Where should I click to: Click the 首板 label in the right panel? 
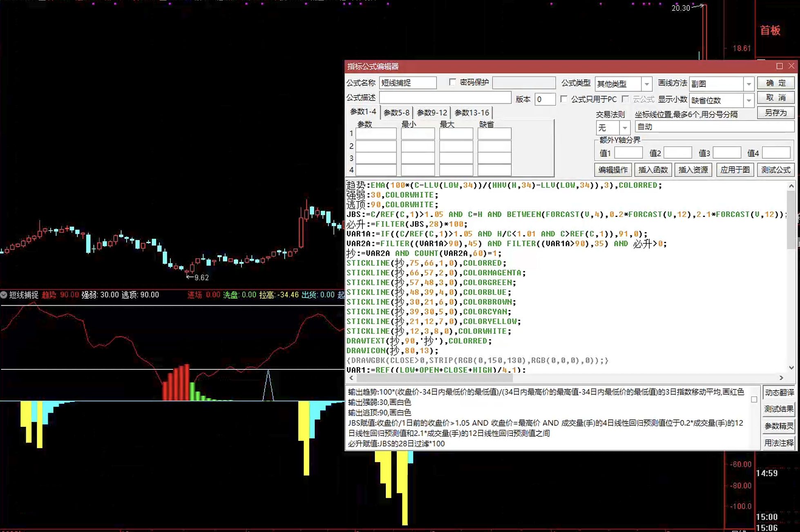pyautogui.click(x=770, y=30)
